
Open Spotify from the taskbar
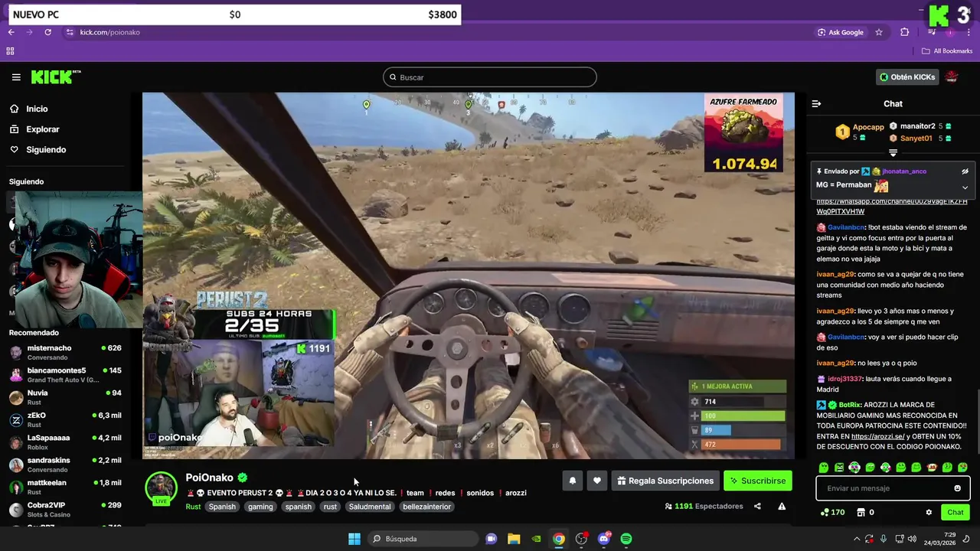626,539
